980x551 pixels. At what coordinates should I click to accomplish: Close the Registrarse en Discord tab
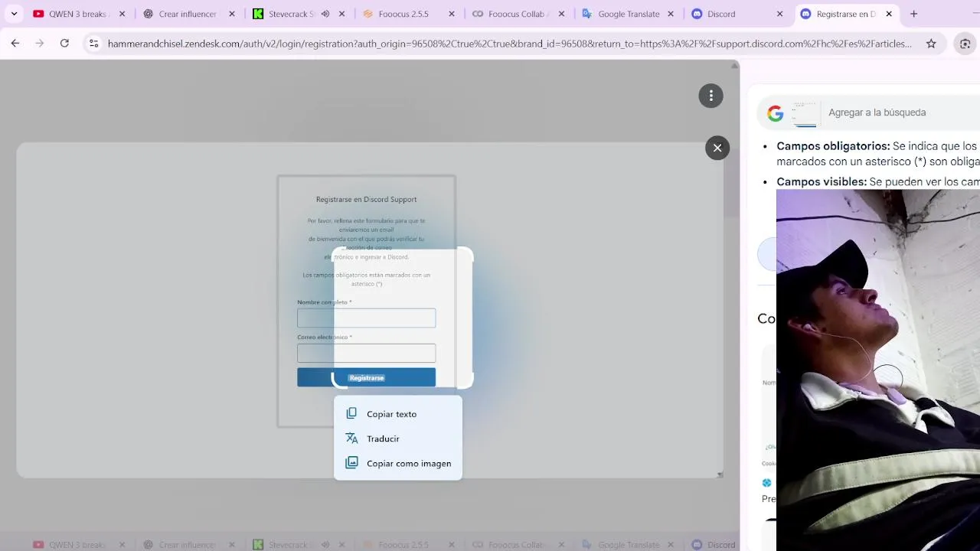889,14
